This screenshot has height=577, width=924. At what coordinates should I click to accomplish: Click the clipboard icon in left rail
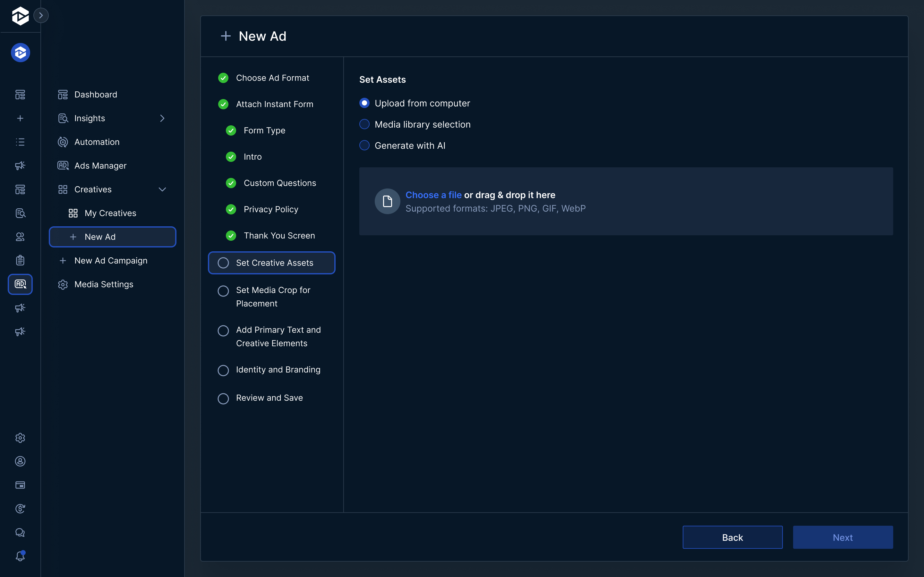point(20,260)
